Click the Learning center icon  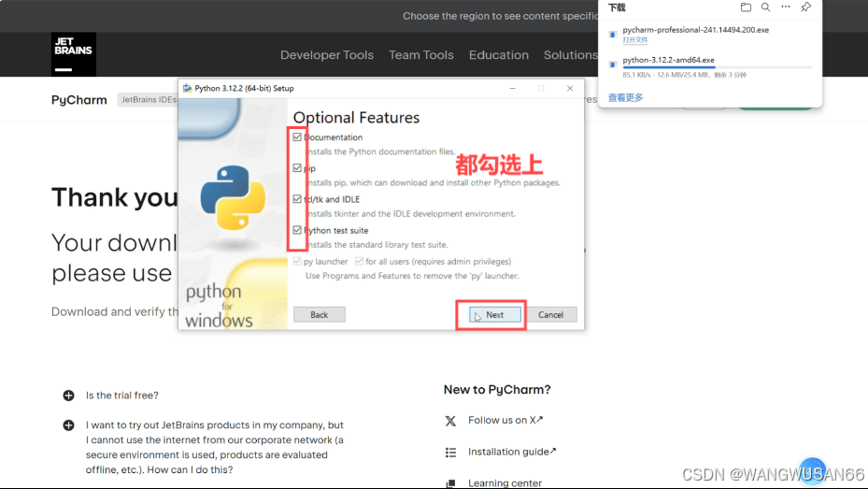450,483
